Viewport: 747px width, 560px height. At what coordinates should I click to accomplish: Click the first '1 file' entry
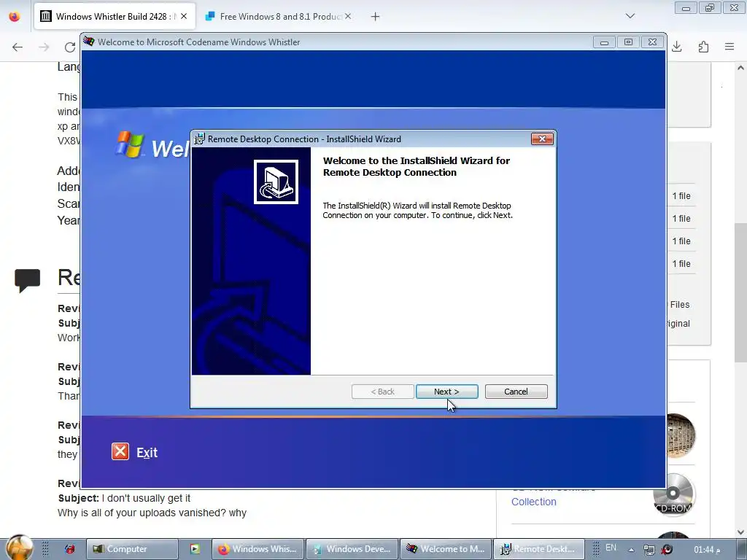[x=681, y=195]
